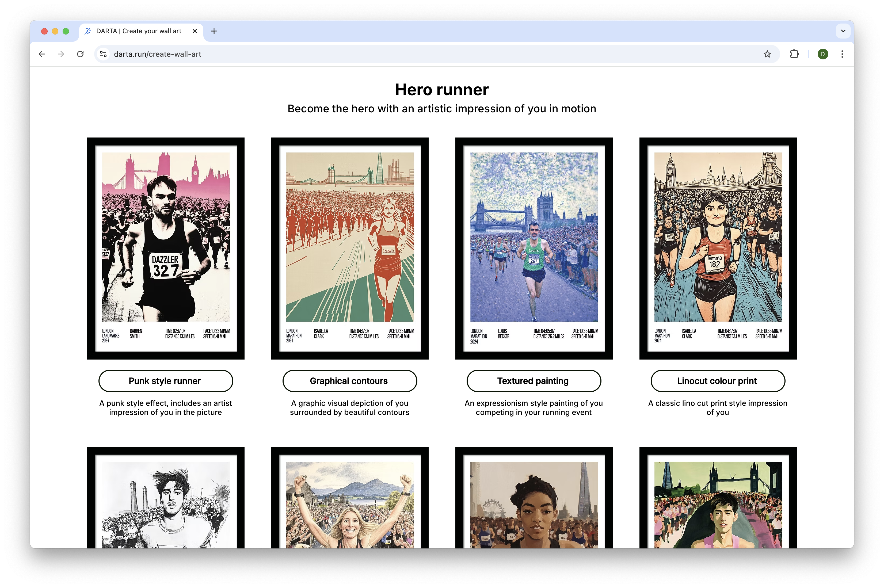884x588 pixels.
Task: Click the forward navigation arrow
Action: coord(61,54)
